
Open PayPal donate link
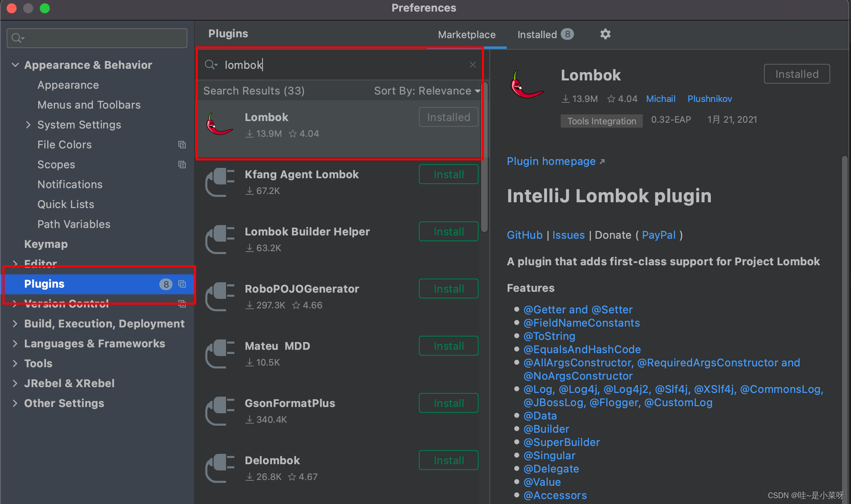[659, 235]
